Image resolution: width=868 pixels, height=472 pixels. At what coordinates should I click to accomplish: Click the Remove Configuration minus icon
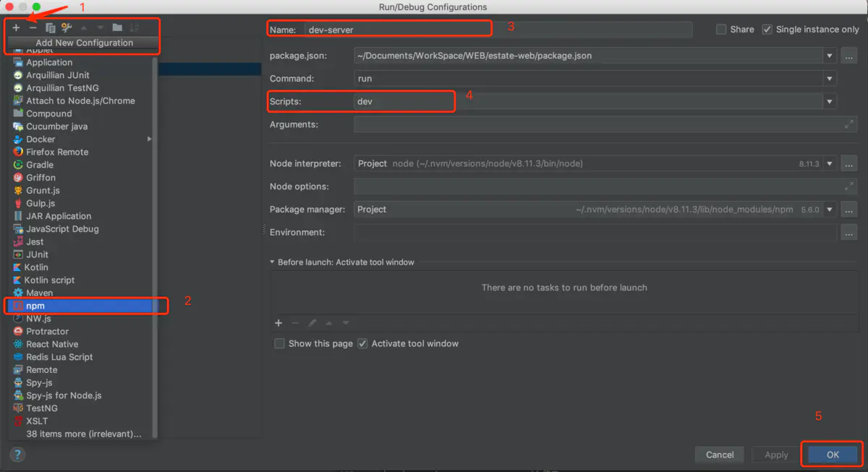coord(33,27)
